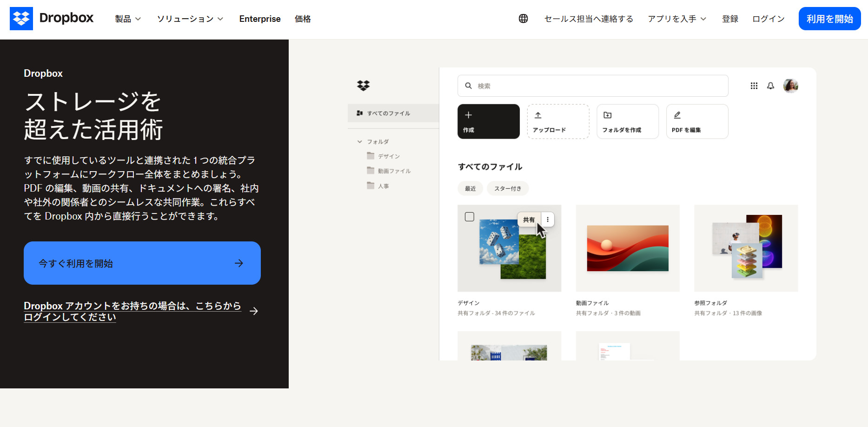Open the Dropbox アカウント login link
The height and width of the screenshot is (427, 868).
133,311
